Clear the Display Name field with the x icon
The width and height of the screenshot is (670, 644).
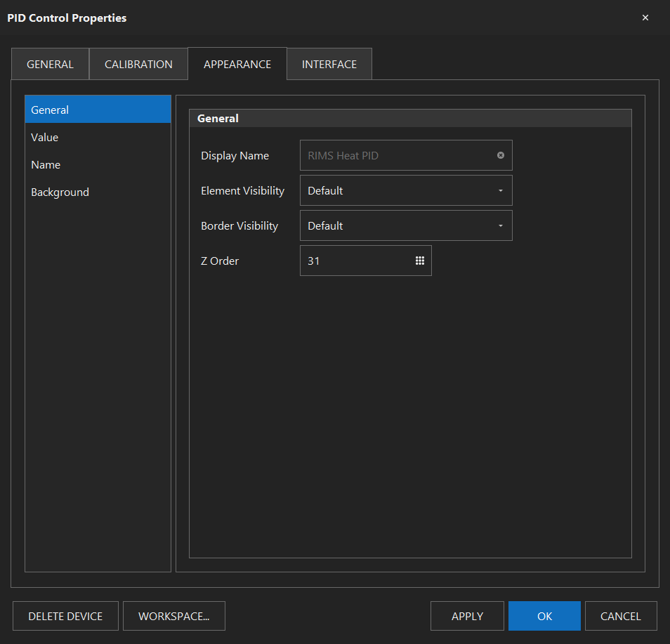coord(500,155)
